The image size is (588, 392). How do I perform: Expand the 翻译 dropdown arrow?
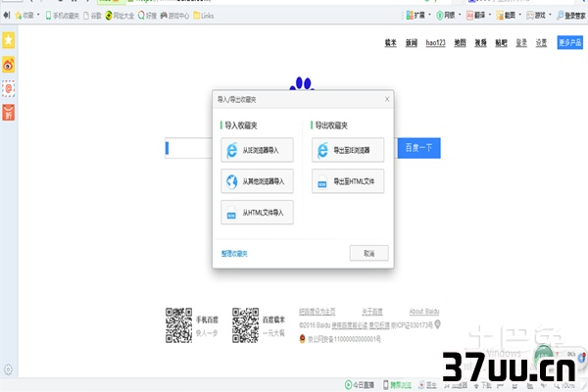[490, 15]
